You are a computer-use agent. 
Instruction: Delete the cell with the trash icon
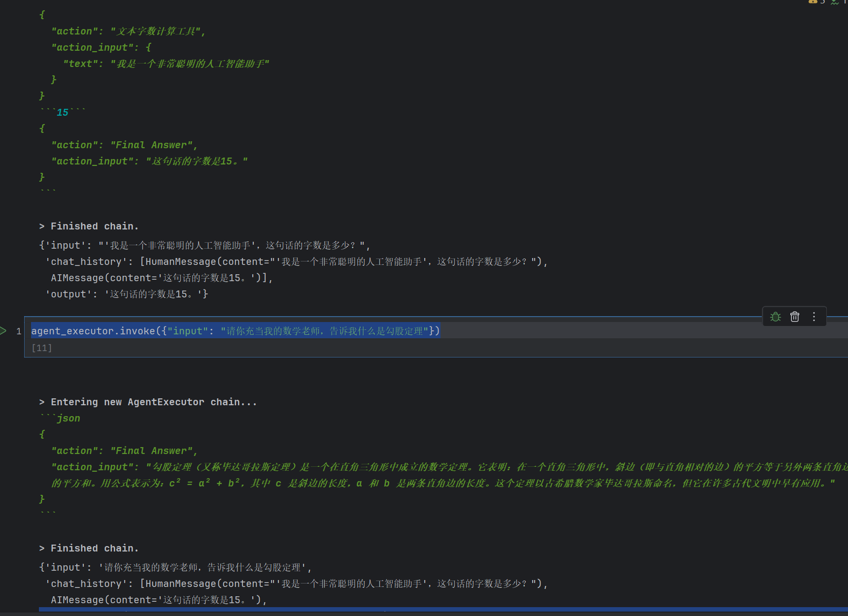[795, 317]
